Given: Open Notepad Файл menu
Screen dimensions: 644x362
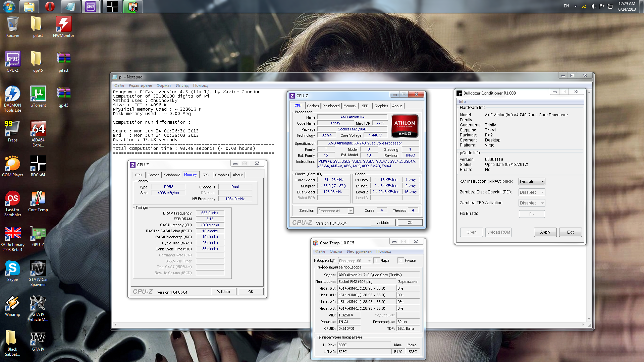Looking at the screenshot, I should coord(119,85).
